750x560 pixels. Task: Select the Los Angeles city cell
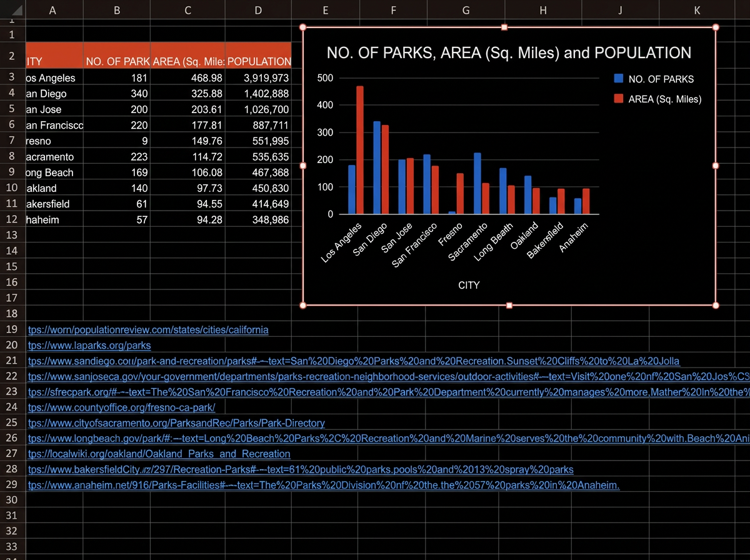54,78
